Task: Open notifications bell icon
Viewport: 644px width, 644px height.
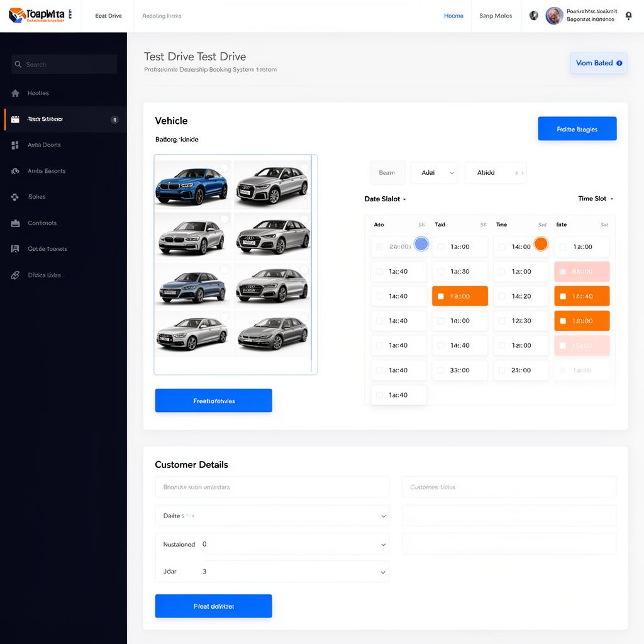Action: click(x=628, y=16)
